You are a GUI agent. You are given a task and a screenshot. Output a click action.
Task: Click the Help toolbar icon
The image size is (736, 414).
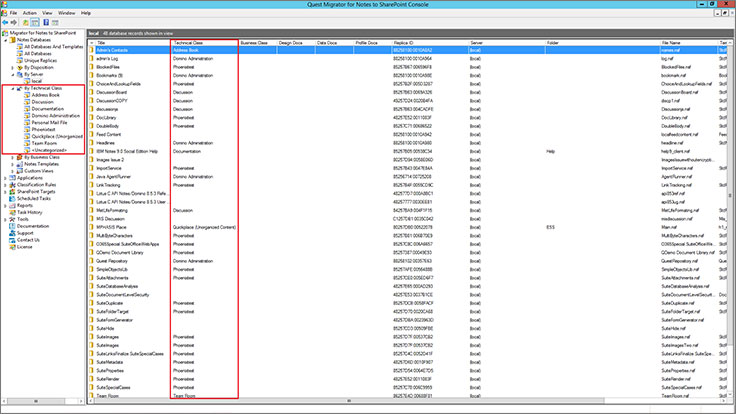coord(46,22)
